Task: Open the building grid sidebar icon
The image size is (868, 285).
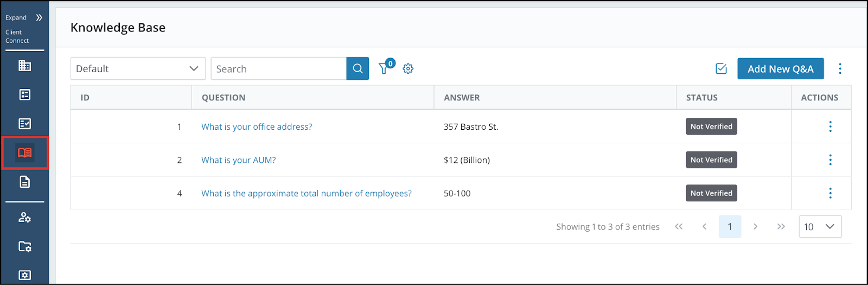Action: (x=24, y=66)
